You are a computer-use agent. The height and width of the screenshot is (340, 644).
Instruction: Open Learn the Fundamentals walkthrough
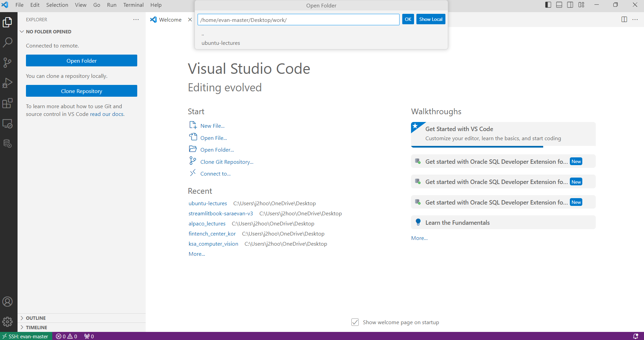[x=503, y=222]
